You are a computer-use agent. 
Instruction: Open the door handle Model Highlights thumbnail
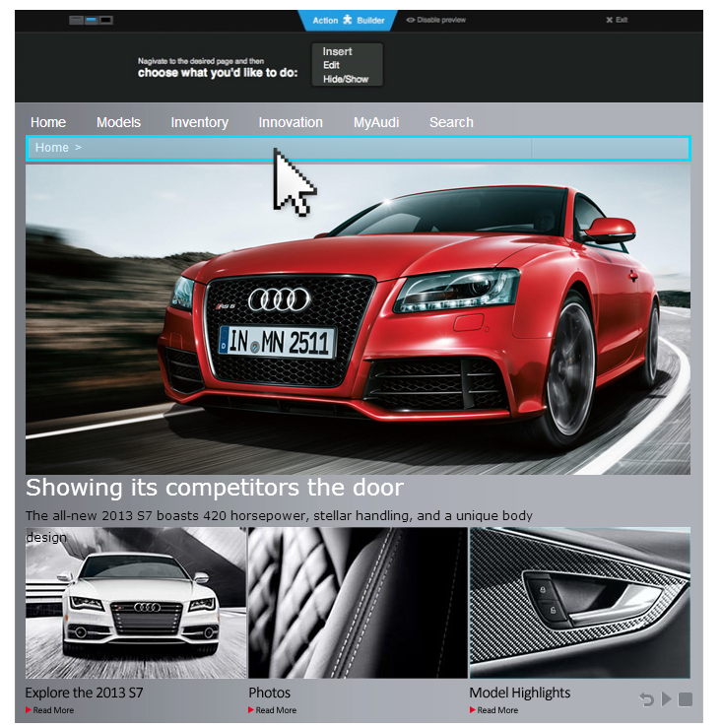[580, 603]
